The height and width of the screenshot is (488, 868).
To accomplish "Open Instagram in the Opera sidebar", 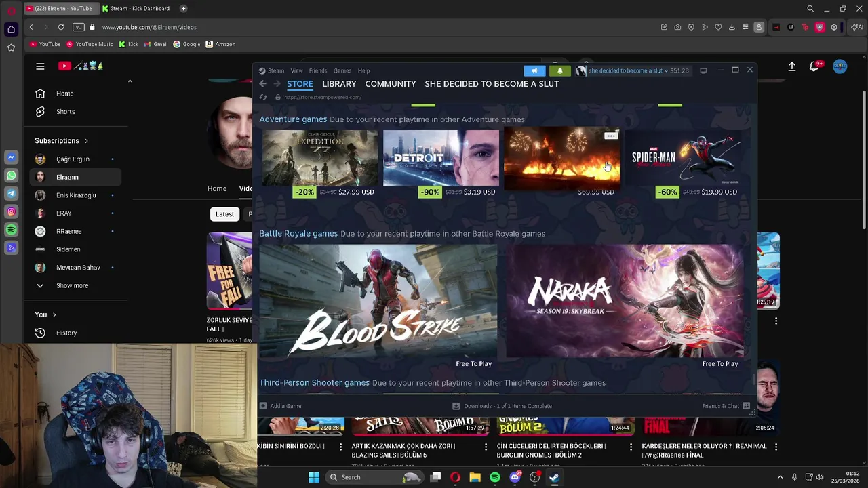I will (11, 212).
